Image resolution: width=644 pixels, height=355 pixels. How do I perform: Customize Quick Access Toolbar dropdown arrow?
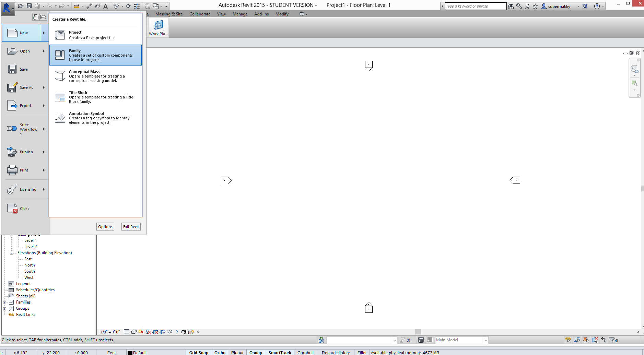coord(166,6)
